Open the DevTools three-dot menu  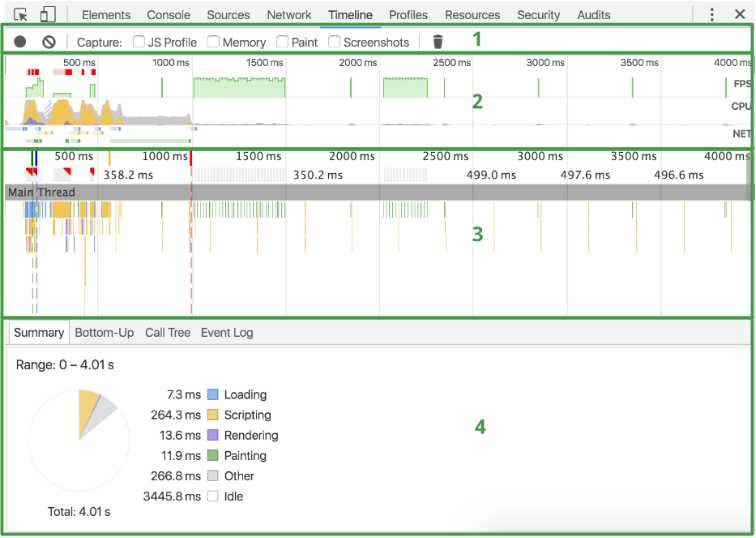(712, 14)
